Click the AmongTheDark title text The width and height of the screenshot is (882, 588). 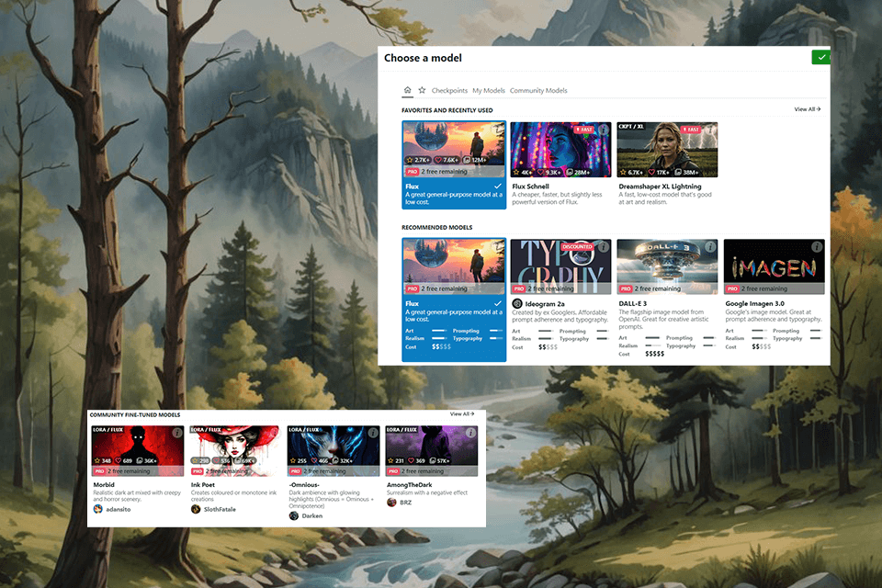(x=409, y=484)
